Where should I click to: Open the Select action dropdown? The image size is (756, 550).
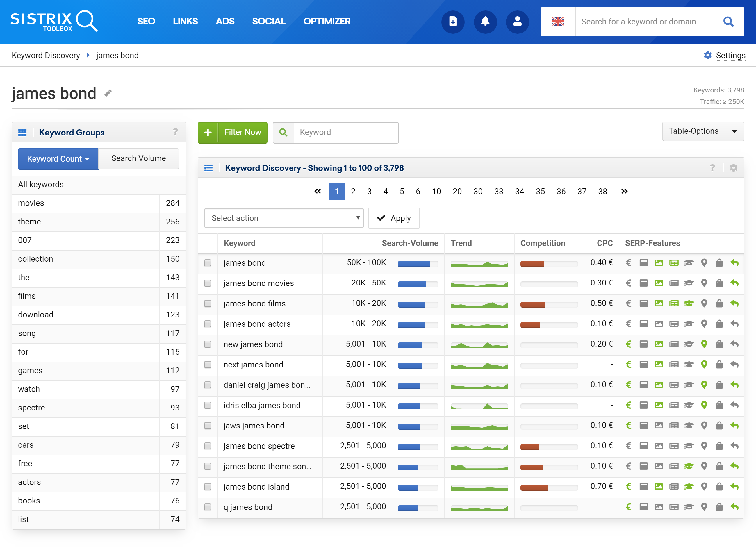(x=284, y=218)
